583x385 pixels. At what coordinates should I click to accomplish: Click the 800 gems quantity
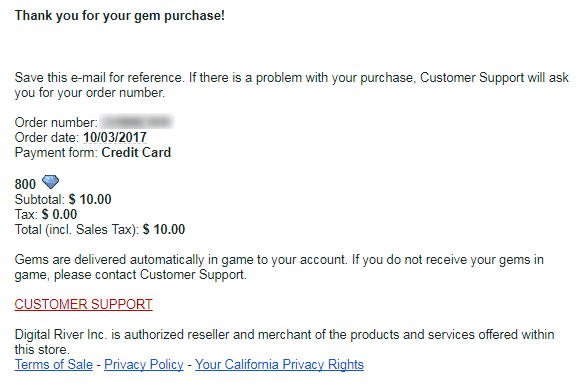(25, 185)
